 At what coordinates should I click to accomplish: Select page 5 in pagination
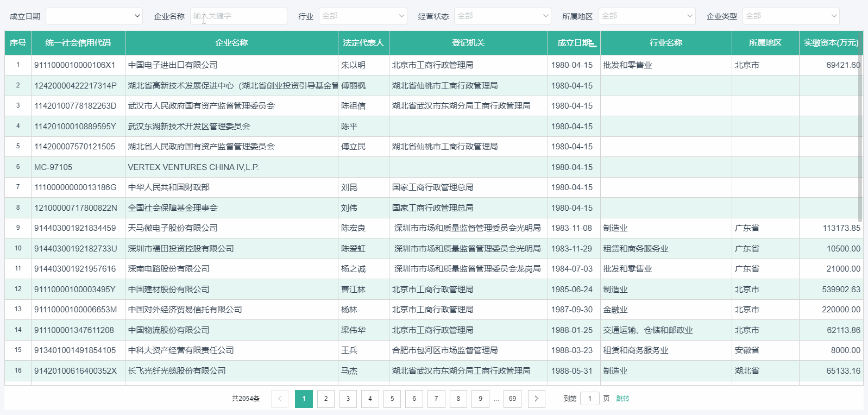click(x=392, y=399)
